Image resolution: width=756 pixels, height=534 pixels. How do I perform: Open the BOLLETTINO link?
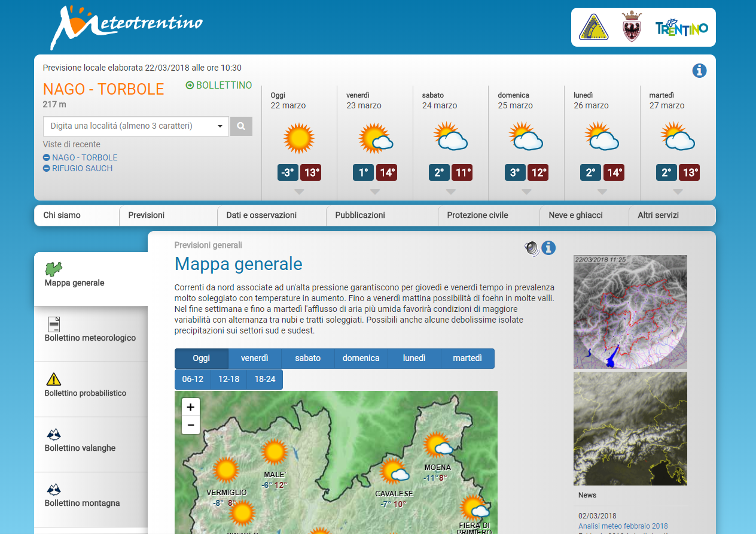coord(219,86)
